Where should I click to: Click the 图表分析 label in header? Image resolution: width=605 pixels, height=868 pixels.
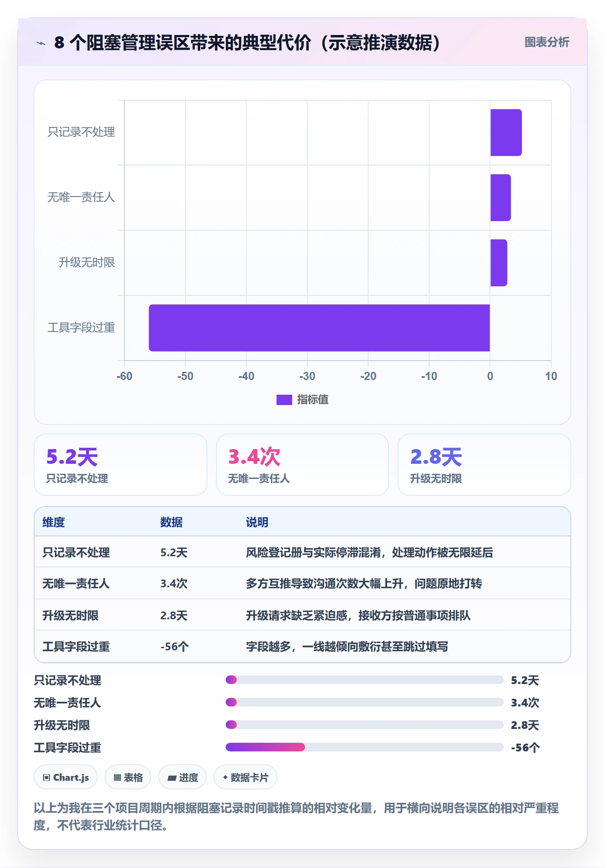547,42
